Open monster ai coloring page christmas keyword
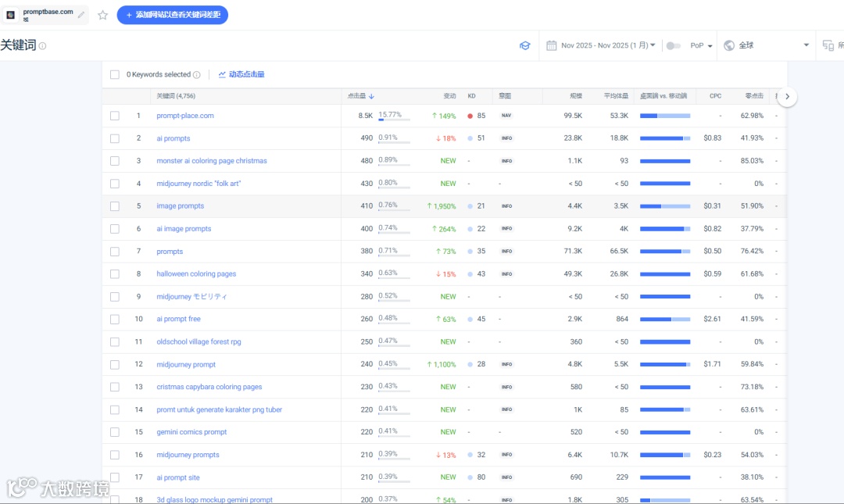 212,161
